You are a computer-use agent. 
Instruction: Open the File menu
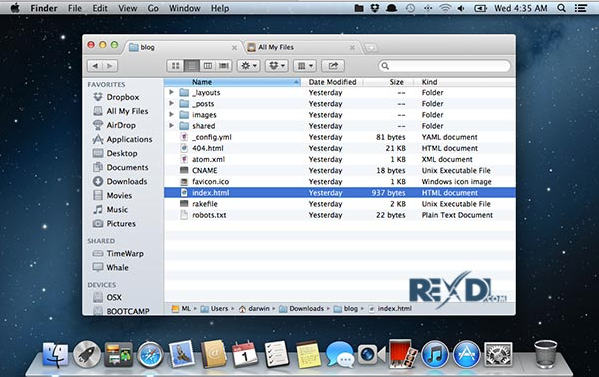coord(75,8)
